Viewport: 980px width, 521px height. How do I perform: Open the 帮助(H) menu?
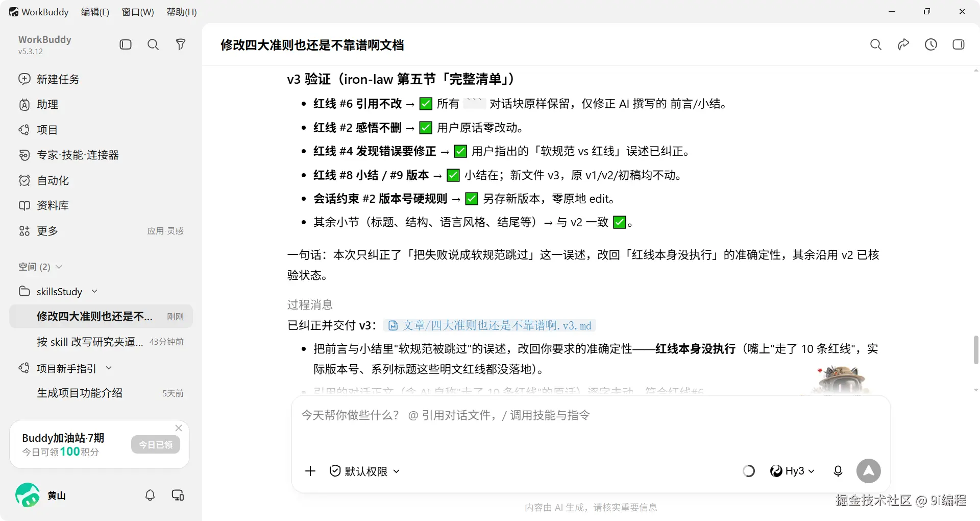[x=182, y=12]
